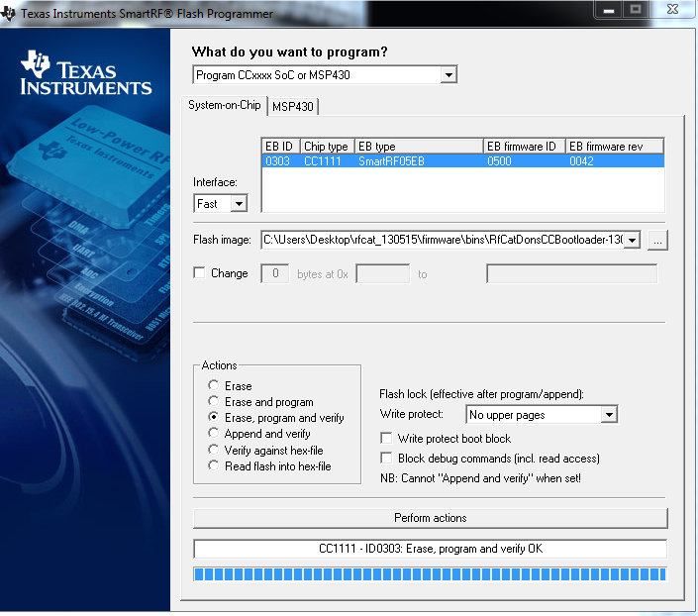
Task: Open the 'What do you want to program' dropdown
Action: point(449,75)
